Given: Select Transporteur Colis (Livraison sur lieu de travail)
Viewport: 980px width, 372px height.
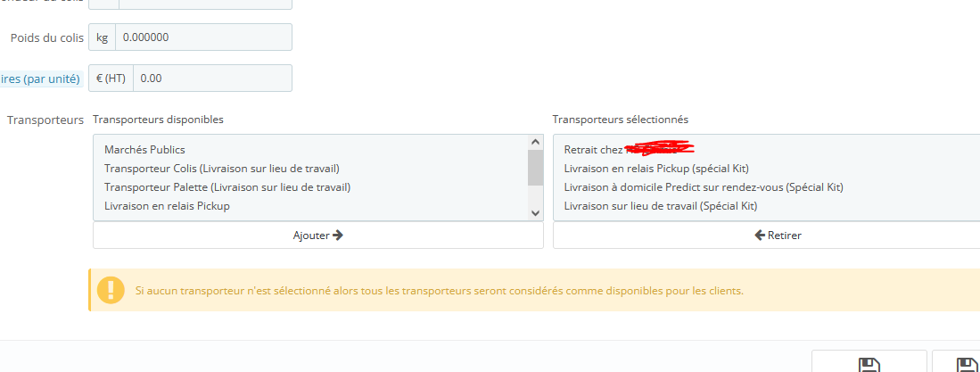Looking at the screenshot, I should click(222, 169).
